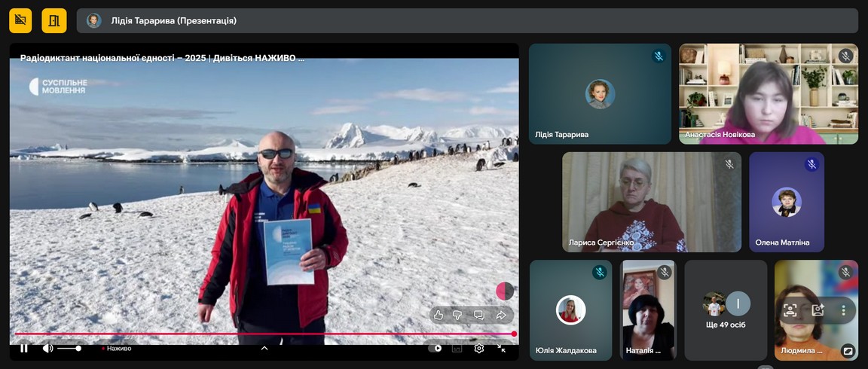Expand the chevron-up panel in video player
The width and height of the screenshot is (868, 369).
(264, 348)
